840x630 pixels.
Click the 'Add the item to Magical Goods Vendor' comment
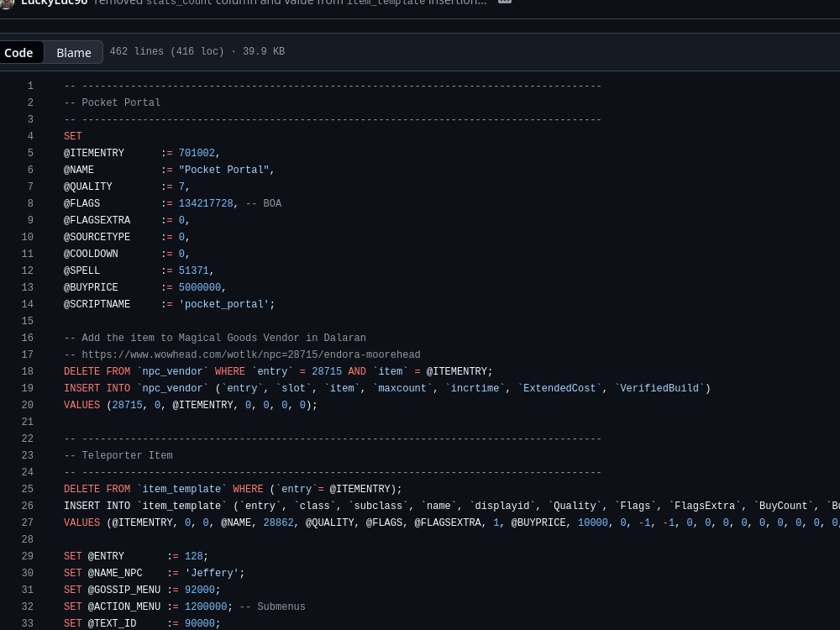(x=215, y=338)
